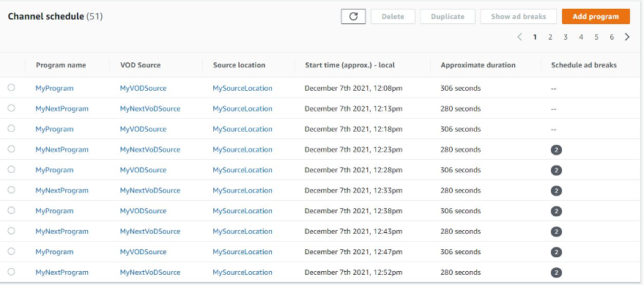Screen dimensions: 644x285
Task: Open ad breaks badge for 12:28pm program
Action: (x=556, y=171)
